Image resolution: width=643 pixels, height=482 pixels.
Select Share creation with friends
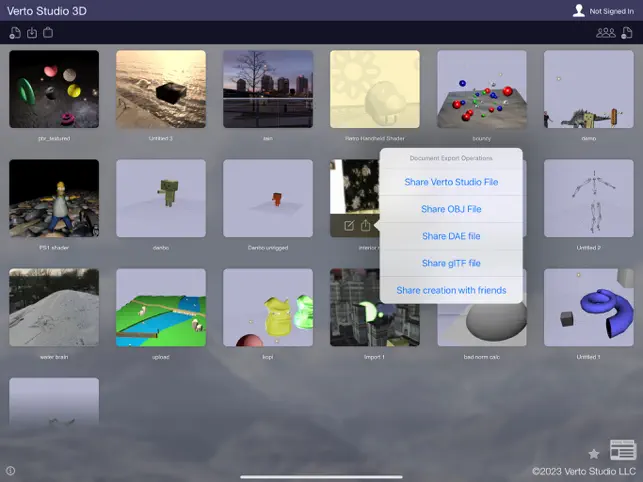(451, 290)
